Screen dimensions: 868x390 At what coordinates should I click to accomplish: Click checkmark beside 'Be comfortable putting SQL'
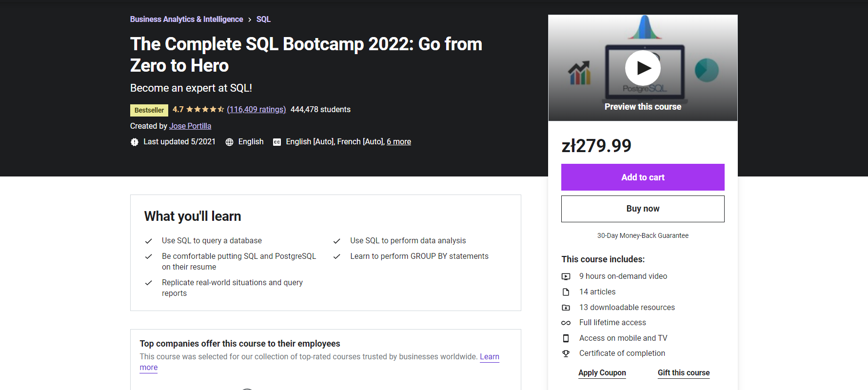click(149, 256)
